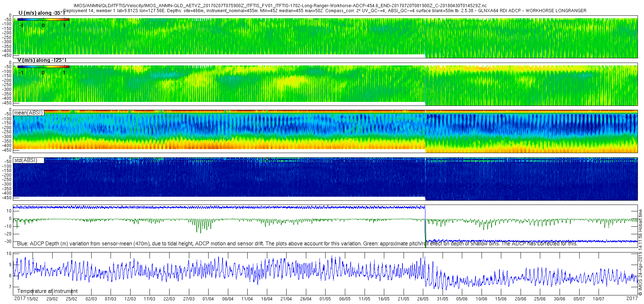Click the V velocity colorbar
The width and height of the screenshot is (644, 304).
(x=43, y=67)
